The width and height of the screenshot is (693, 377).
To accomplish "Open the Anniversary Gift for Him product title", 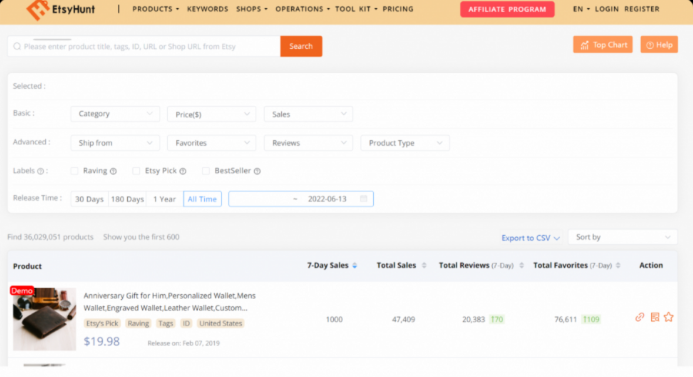I will coord(170,301).
